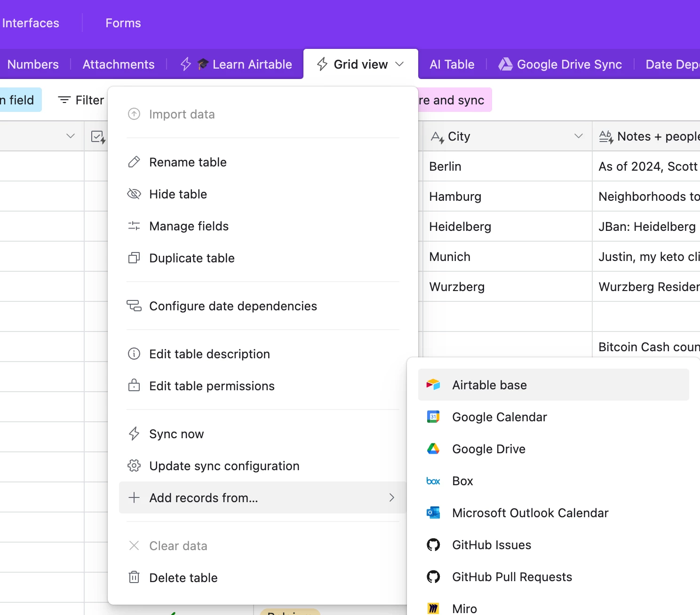Open the Google Drive Sync tab

[560, 64]
